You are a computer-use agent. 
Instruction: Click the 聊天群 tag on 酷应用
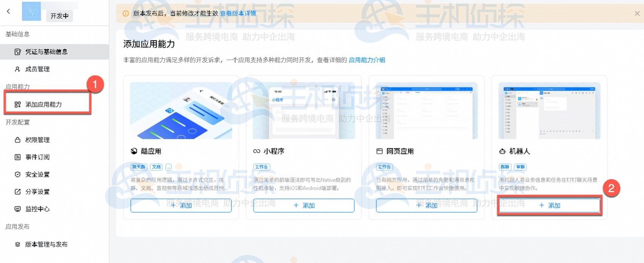pos(139,167)
